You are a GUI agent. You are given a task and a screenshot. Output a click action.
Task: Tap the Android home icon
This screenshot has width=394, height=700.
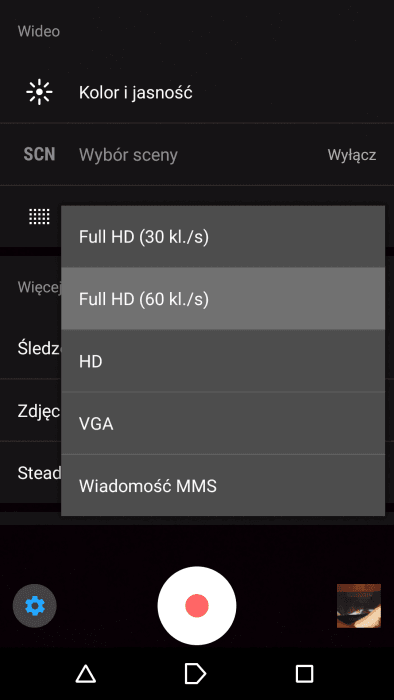tap(195, 673)
